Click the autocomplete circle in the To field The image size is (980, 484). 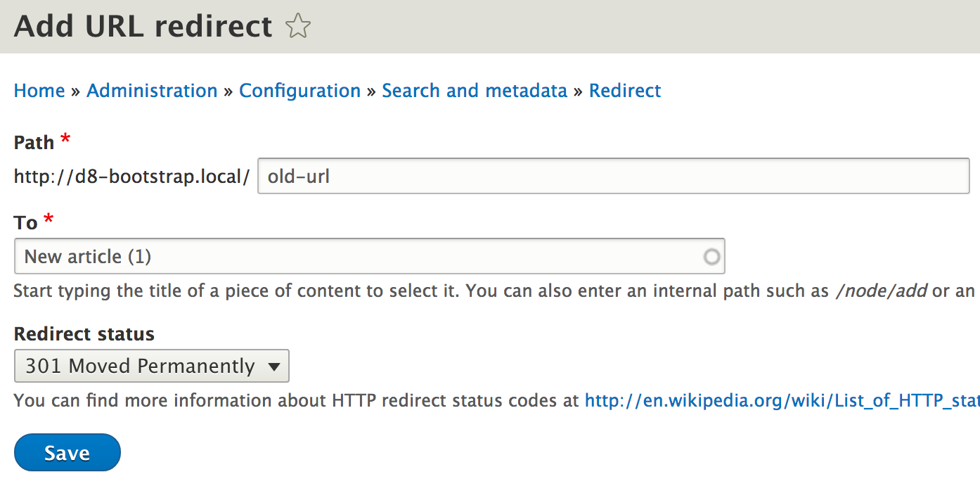[711, 257]
